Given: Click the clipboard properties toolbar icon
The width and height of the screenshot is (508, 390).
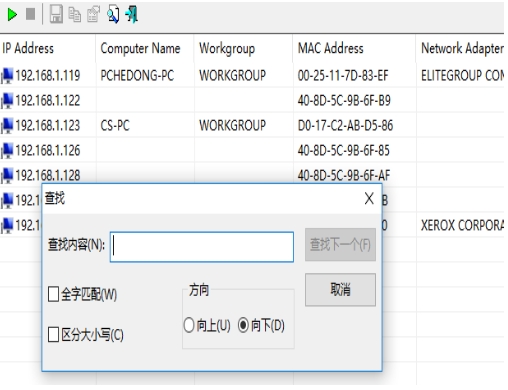Looking at the screenshot, I should [x=93, y=14].
